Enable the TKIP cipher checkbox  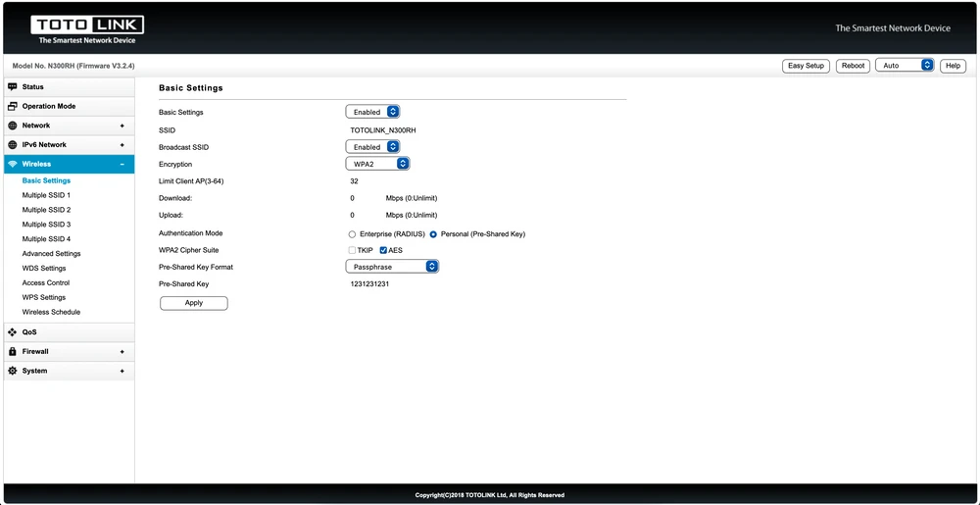click(353, 250)
